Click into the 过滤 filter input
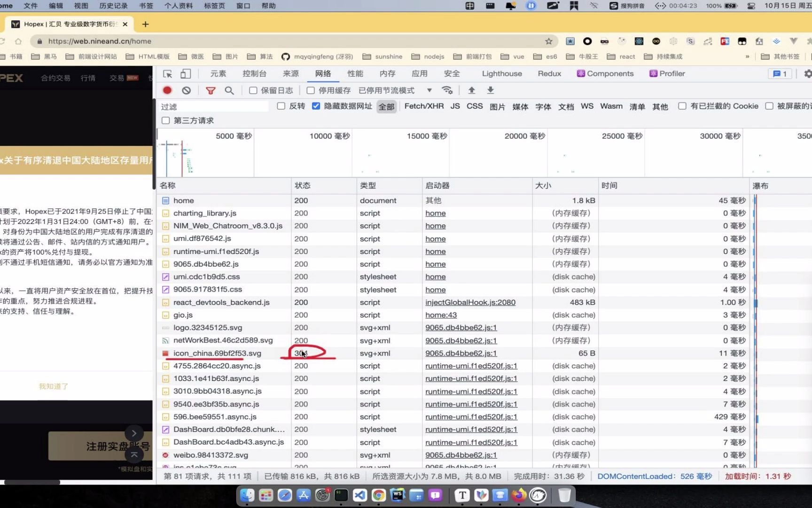The image size is (812, 508). pos(214,107)
